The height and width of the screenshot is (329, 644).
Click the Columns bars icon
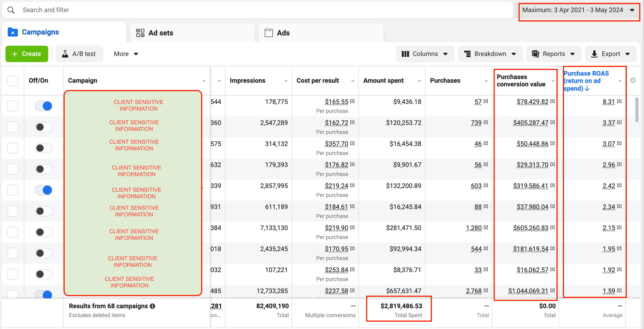pos(405,54)
